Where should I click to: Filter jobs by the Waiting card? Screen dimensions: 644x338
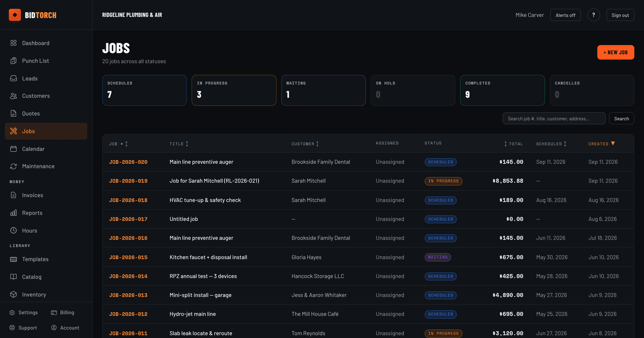323,90
